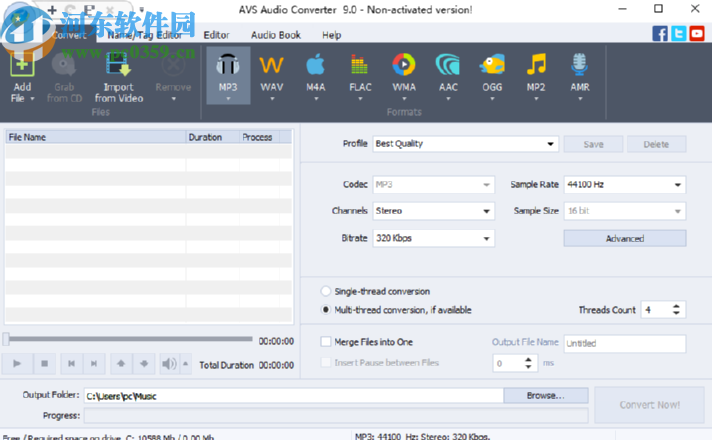
Task: Choose the FLAC format icon
Action: point(360,65)
